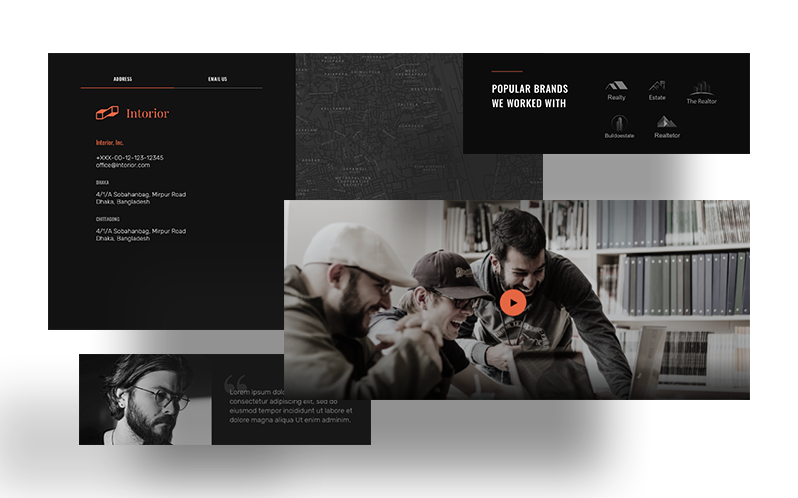The width and height of the screenshot is (798, 498).
Task: Click the office@intorior.com email link
Action: coord(123,165)
